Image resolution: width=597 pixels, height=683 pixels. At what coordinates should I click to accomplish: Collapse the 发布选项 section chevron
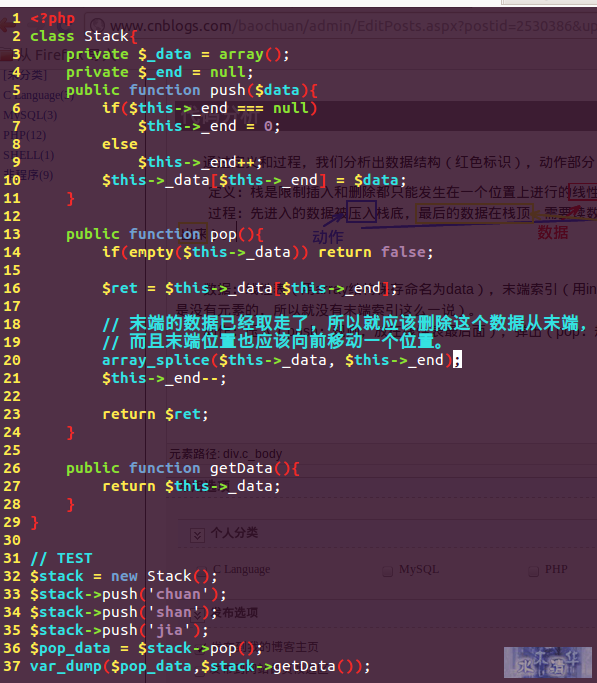(197, 613)
